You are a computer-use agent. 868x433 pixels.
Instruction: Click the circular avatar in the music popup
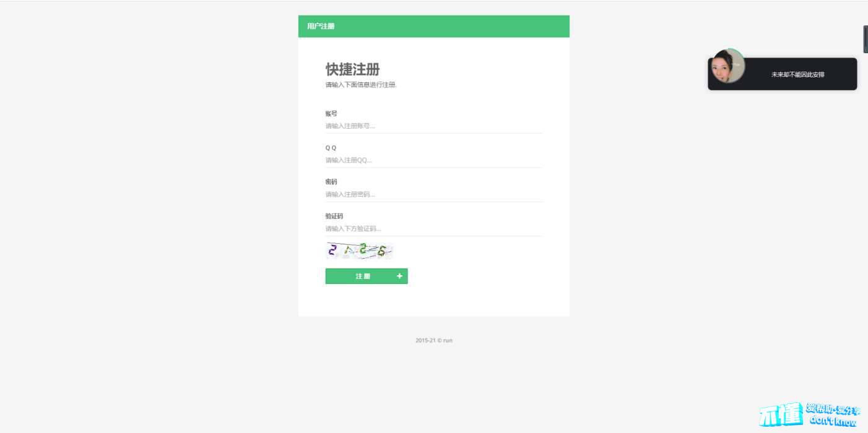click(x=727, y=66)
